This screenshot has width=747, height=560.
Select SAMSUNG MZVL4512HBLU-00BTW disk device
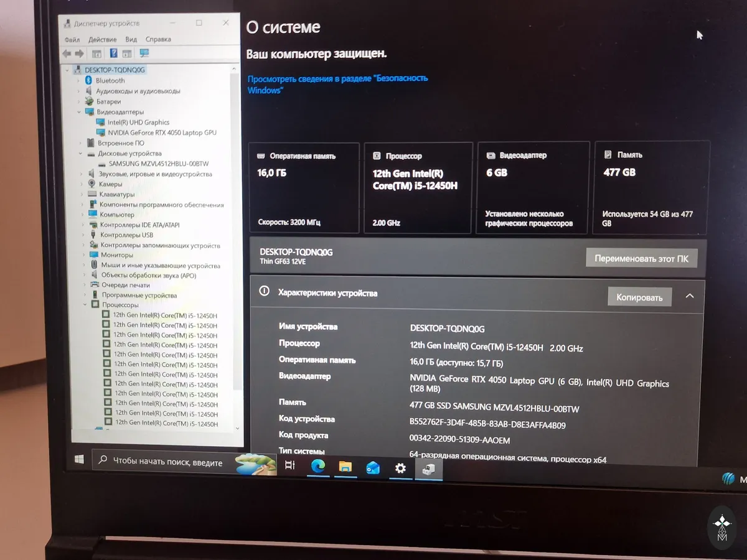coord(159,164)
